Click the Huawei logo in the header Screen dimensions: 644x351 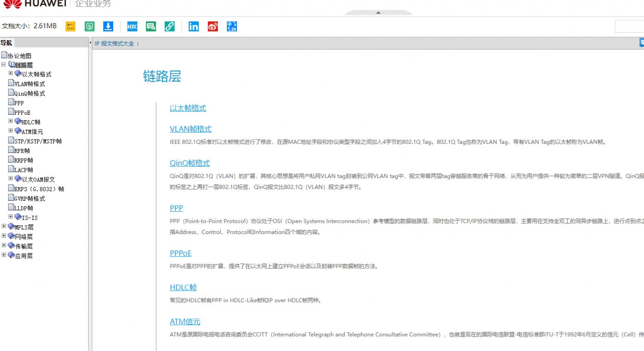34,4
